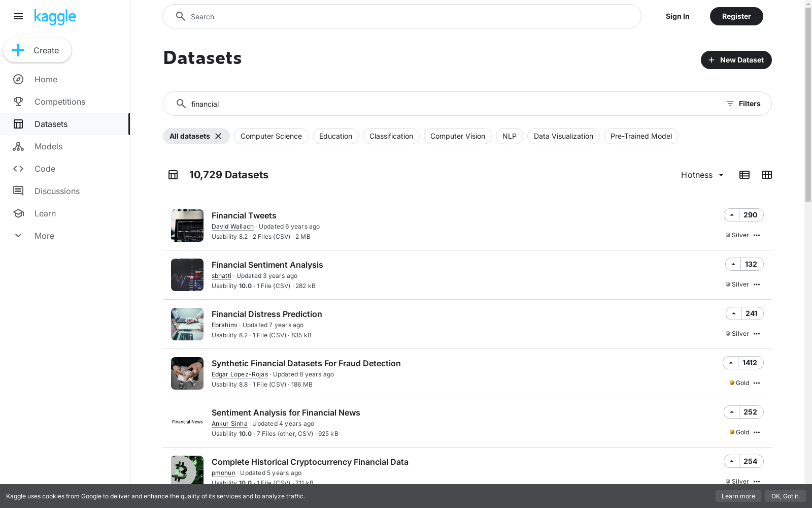Open David Wallach's profile

[x=232, y=227]
